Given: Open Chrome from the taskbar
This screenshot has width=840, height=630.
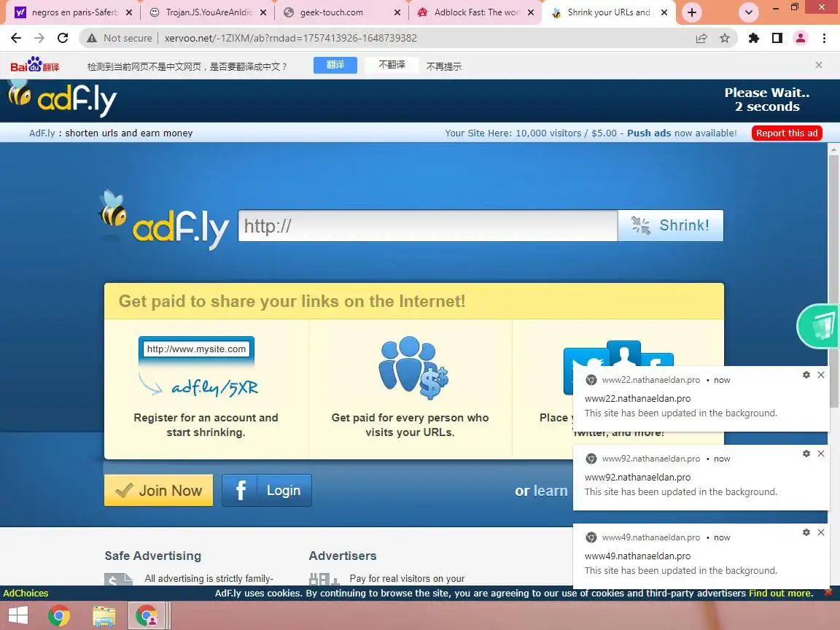Looking at the screenshot, I should click(59, 615).
